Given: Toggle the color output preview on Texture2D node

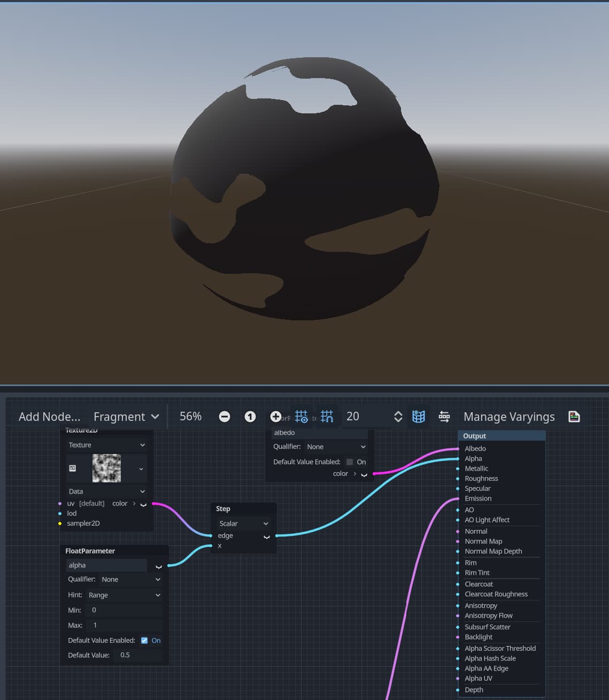Looking at the screenshot, I should 143,504.
